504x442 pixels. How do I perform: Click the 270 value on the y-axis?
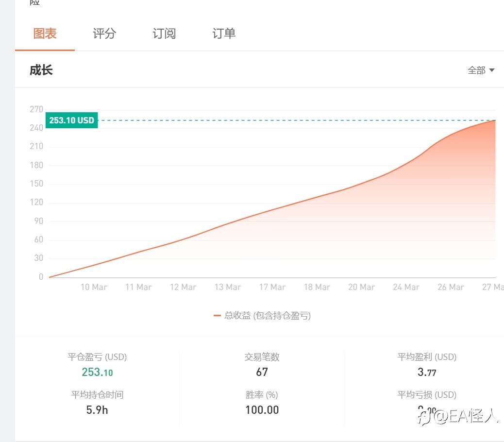point(35,109)
